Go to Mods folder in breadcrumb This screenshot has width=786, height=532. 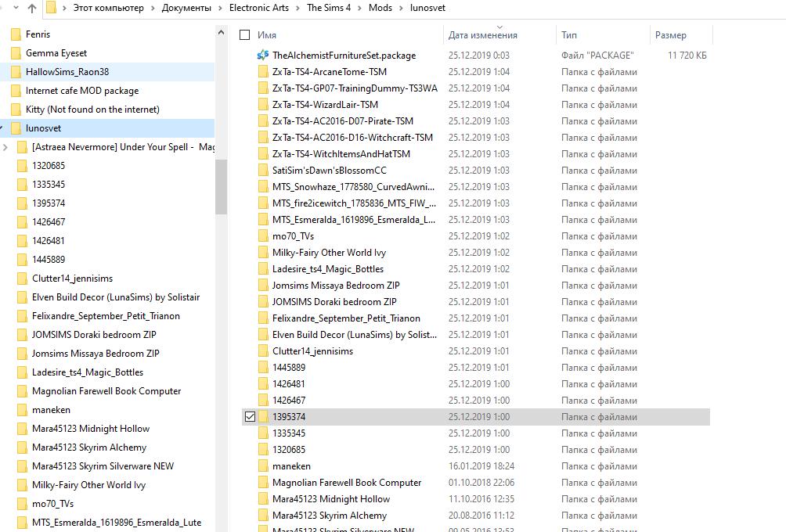pyautogui.click(x=380, y=8)
